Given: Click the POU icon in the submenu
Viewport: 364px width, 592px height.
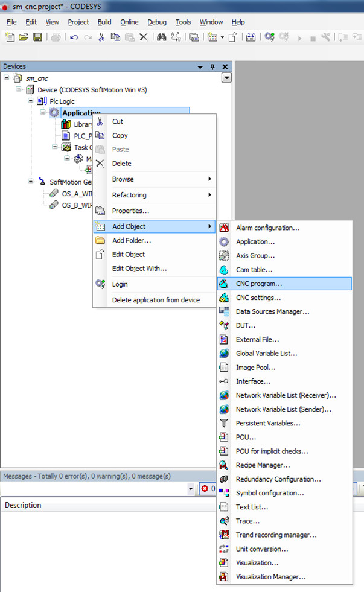Looking at the screenshot, I should 224,437.
